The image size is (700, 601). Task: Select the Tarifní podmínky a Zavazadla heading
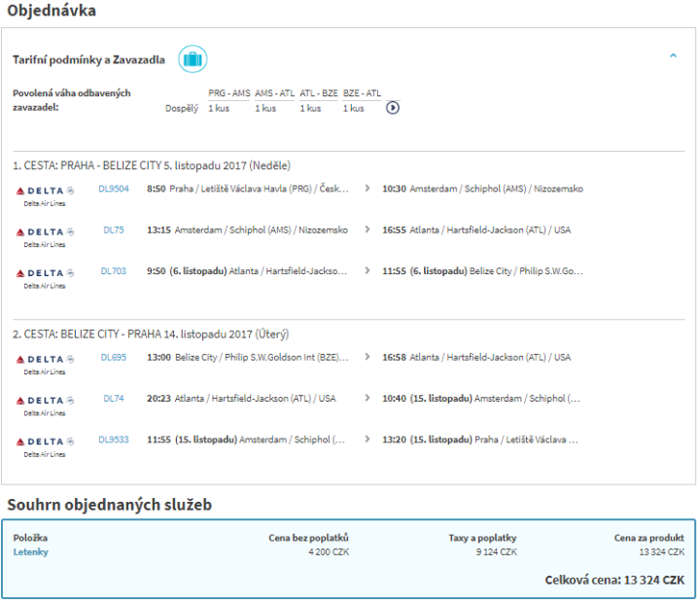coord(88,59)
